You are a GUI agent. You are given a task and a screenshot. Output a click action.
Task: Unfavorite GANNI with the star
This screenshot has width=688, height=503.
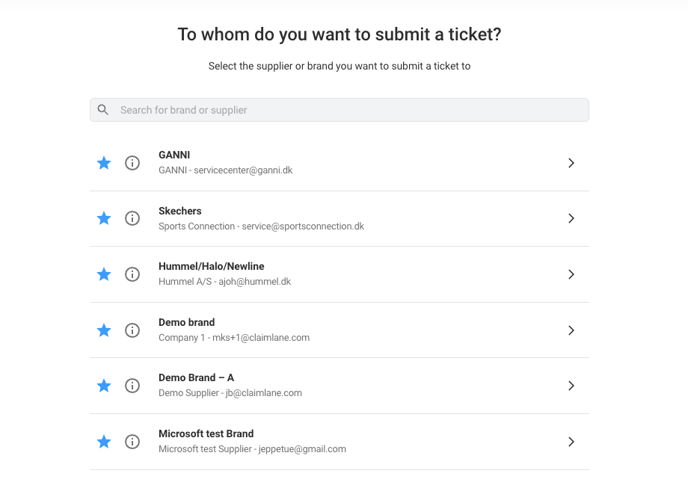104,163
